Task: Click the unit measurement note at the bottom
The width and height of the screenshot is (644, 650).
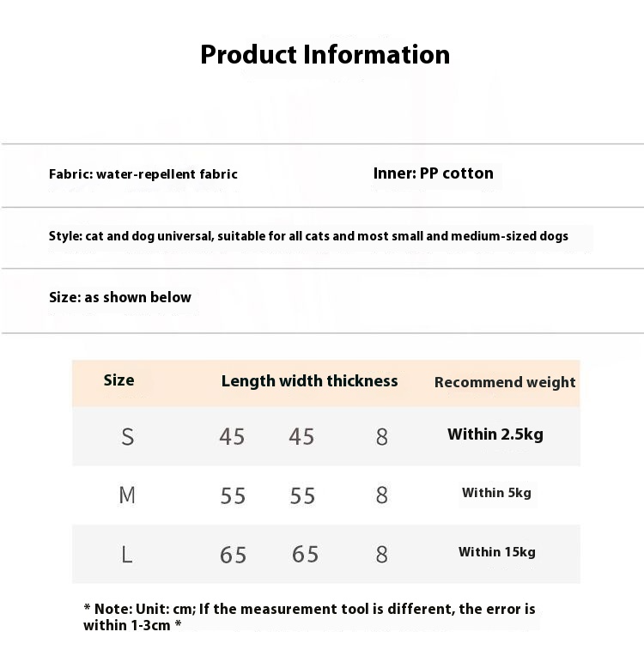Action: (309, 617)
